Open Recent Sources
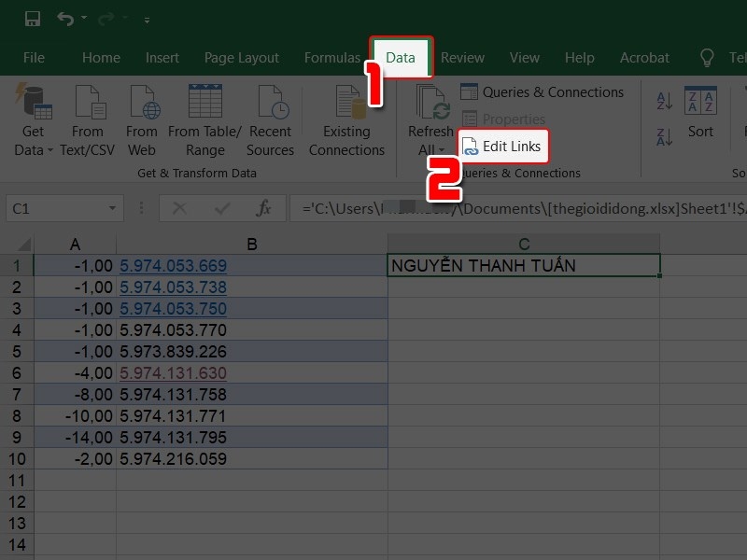The height and width of the screenshot is (560, 747). [x=270, y=120]
